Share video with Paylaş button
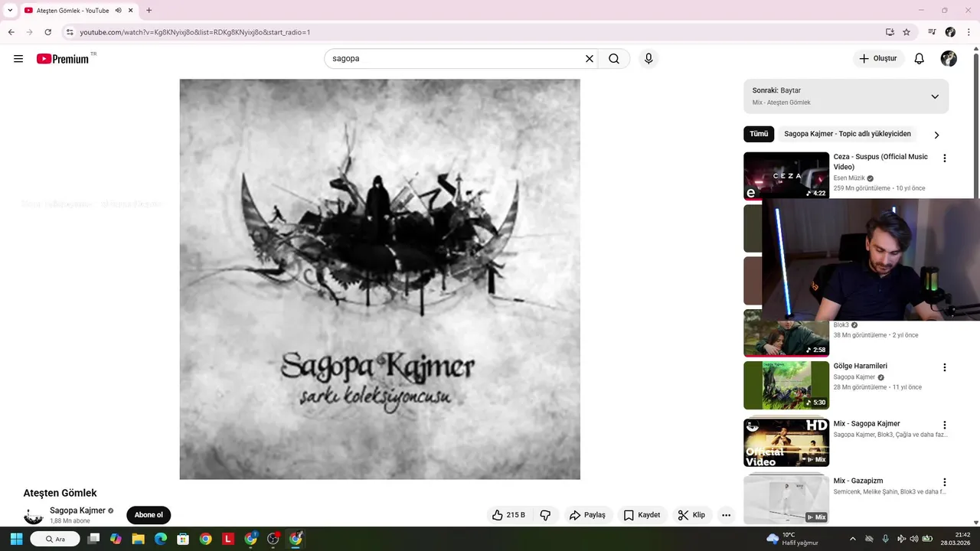This screenshot has height=551, width=980. (x=587, y=515)
